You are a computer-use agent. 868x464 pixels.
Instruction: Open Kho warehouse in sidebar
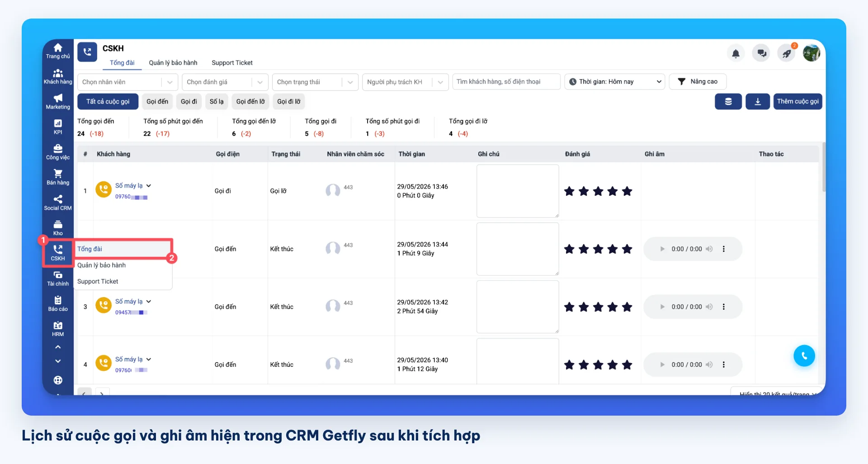58,228
